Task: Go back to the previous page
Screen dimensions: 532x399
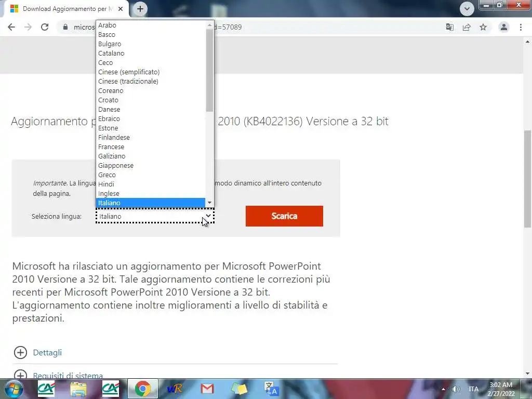Action: coord(11,27)
